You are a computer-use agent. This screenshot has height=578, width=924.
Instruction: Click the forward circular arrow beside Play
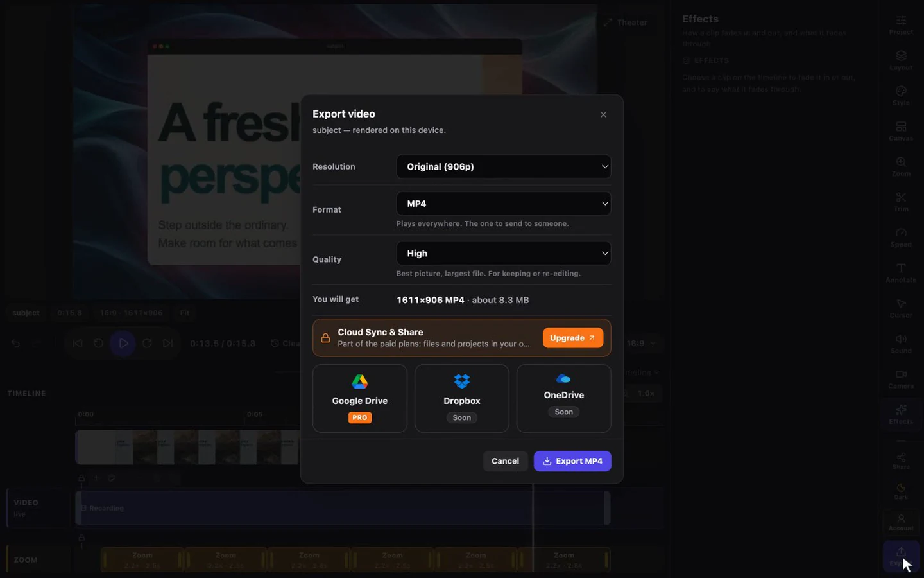[x=147, y=344]
